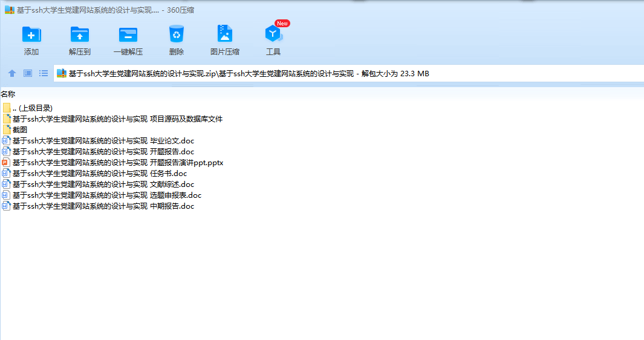
Task: Select the 截图 folder
Action: tap(15, 130)
